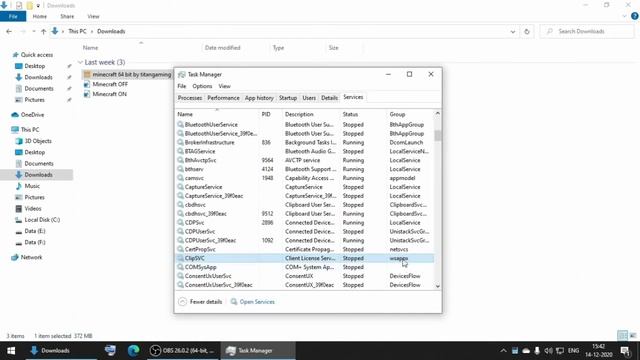Open the Share ribbon tab in Explorer
Screen dimensions: 640x360
67,16
